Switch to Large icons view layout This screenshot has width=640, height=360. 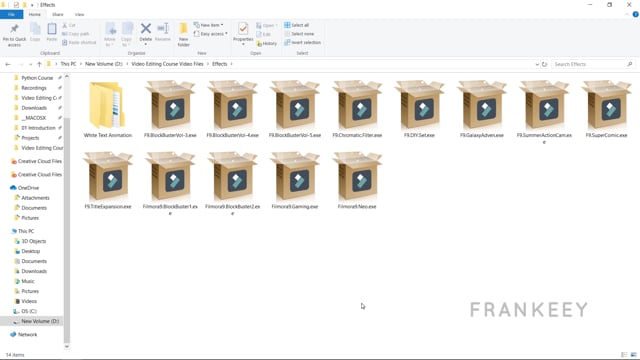633,355
